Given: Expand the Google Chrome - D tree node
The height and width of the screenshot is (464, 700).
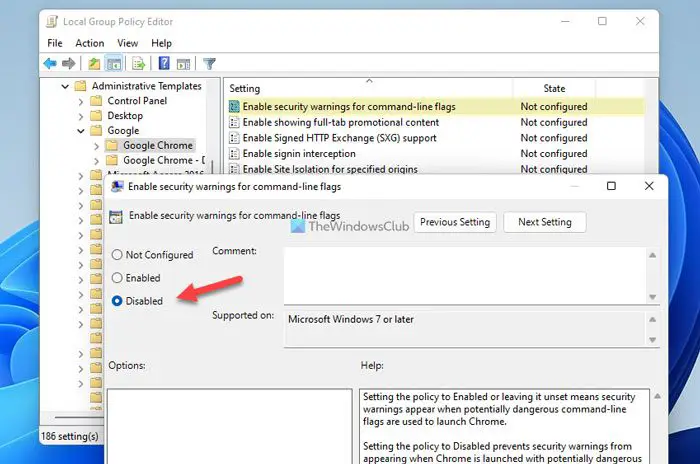Looking at the screenshot, I should pyautogui.click(x=96, y=160).
